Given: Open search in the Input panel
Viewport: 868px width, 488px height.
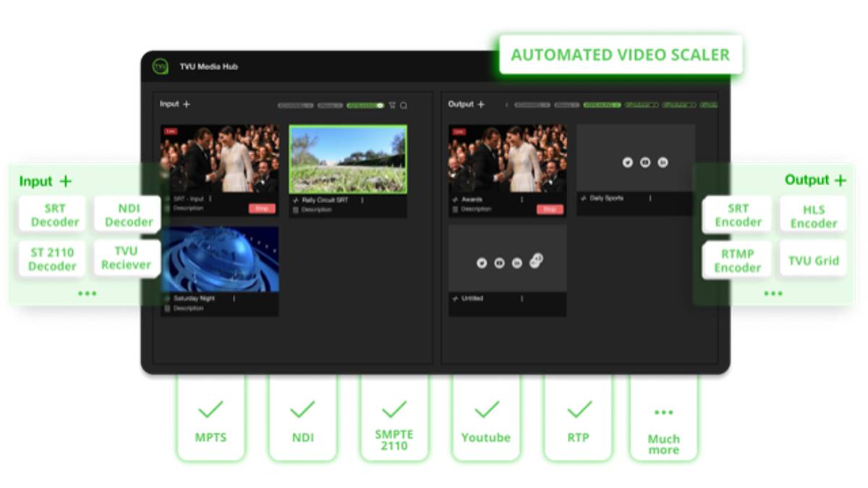Looking at the screenshot, I should pyautogui.click(x=404, y=106).
